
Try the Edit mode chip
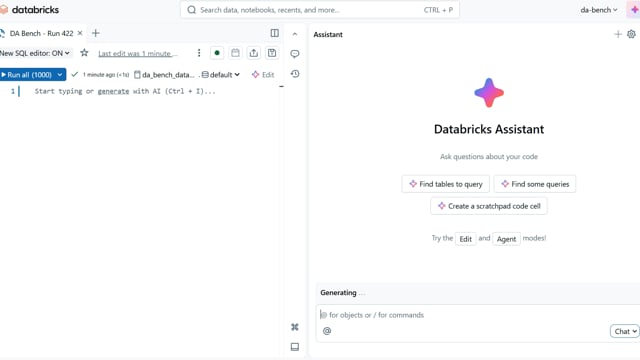tap(465, 239)
